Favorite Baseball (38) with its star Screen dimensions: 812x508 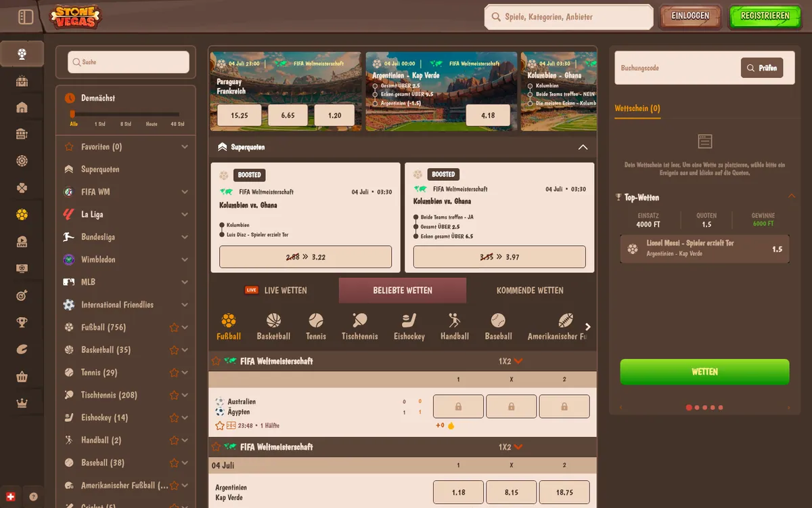pos(174,463)
